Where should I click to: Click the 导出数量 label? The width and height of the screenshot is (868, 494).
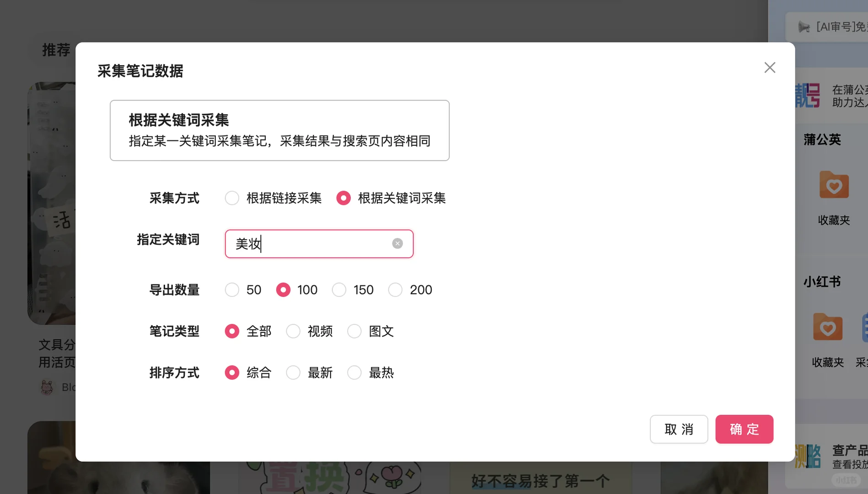[174, 290]
